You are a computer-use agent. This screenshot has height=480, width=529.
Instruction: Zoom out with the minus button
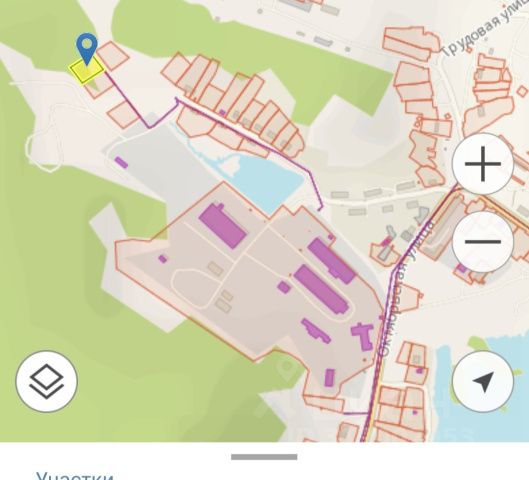point(482,242)
